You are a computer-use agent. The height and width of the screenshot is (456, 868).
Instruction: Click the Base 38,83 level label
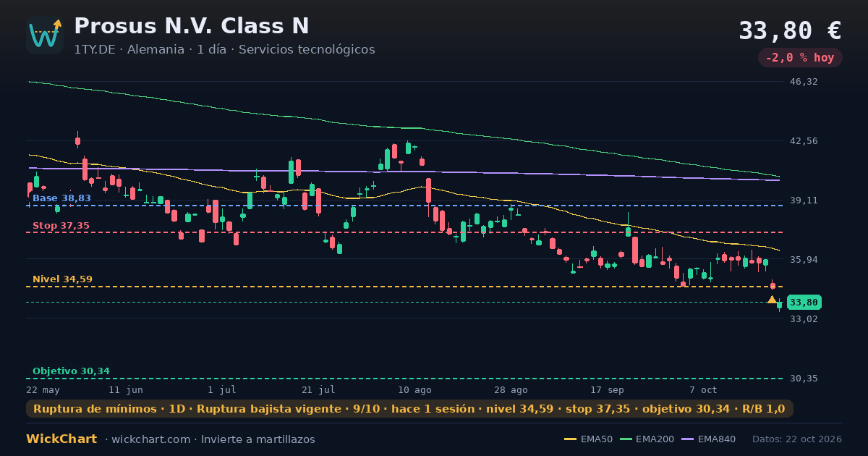(x=61, y=198)
